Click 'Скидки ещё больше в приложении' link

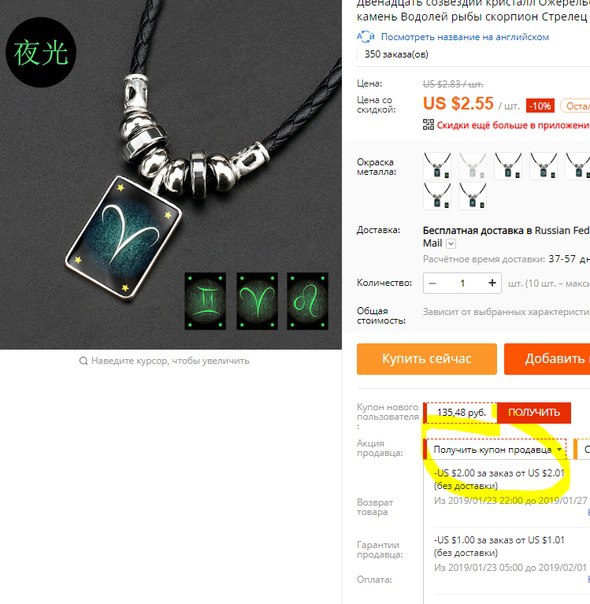click(513, 125)
